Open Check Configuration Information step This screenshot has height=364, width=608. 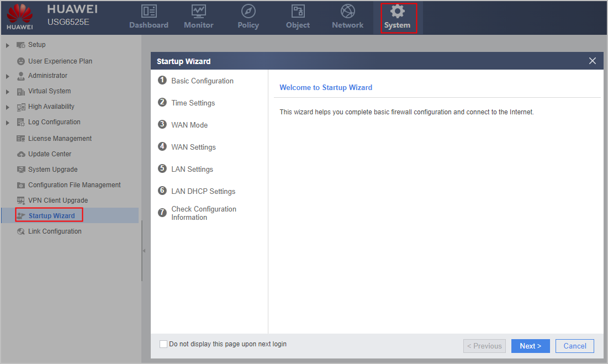(204, 213)
